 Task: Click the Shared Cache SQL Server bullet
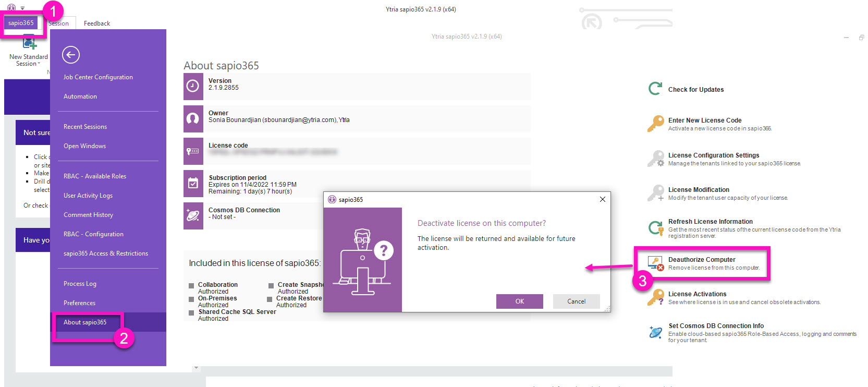point(191,312)
